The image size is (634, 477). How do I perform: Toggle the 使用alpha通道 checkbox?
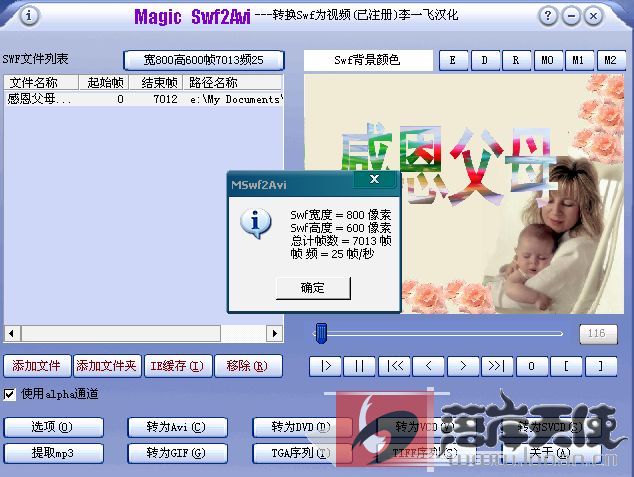click(x=9, y=394)
